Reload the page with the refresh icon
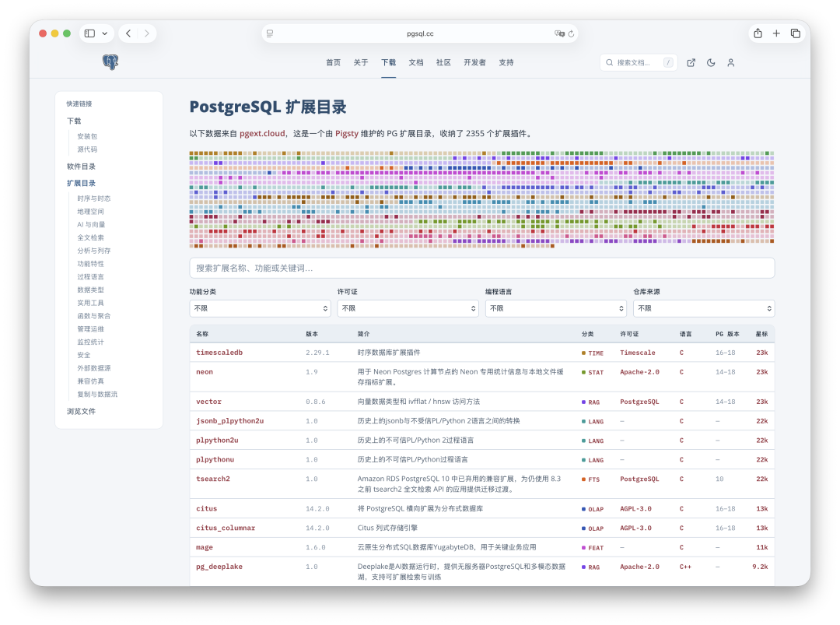 (x=571, y=33)
